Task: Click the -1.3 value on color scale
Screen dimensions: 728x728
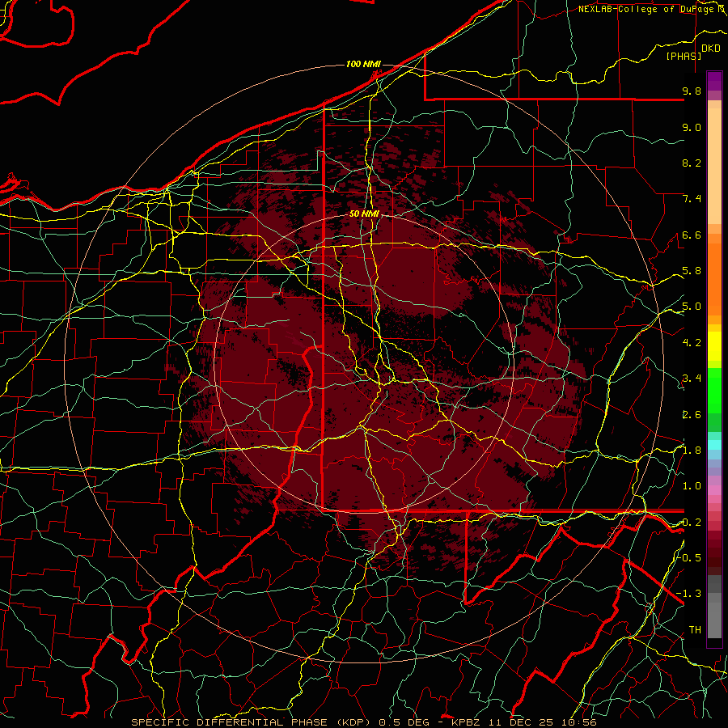Action: [689, 594]
